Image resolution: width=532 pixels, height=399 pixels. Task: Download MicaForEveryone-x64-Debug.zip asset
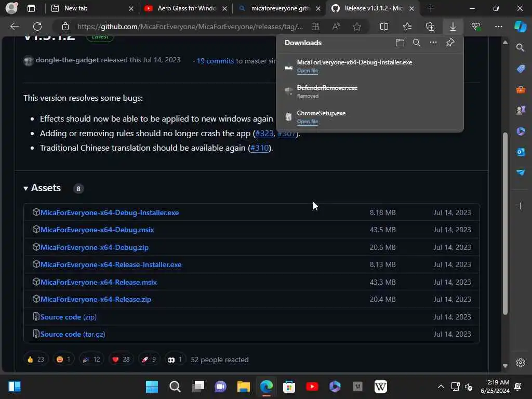pos(95,248)
